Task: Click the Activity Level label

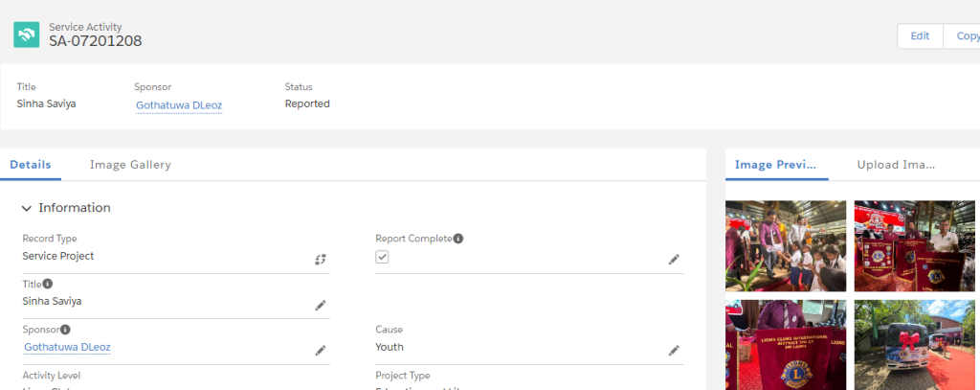Action: pos(52,376)
